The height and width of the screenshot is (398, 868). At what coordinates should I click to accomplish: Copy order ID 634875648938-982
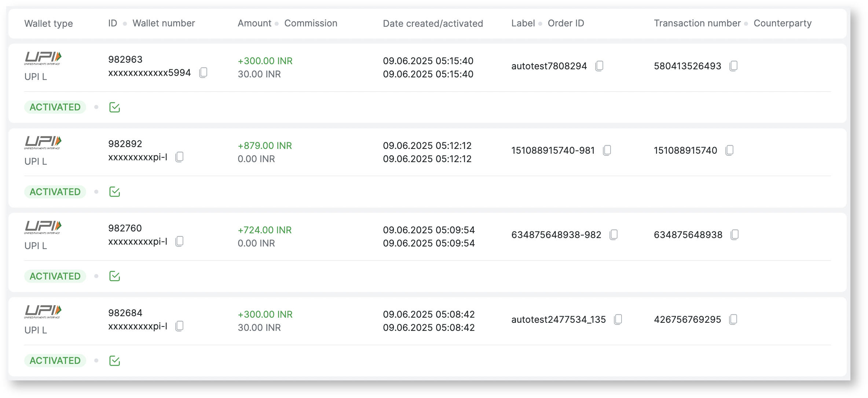tap(614, 235)
